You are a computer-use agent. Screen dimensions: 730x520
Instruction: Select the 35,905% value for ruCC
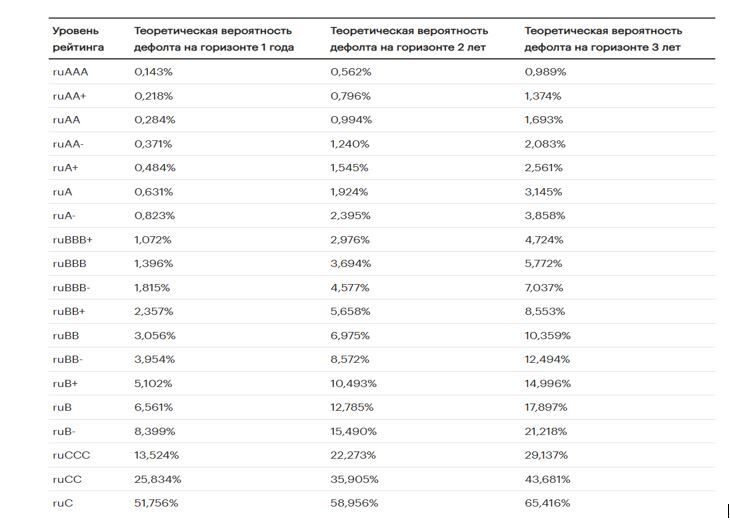pyautogui.click(x=354, y=479)
